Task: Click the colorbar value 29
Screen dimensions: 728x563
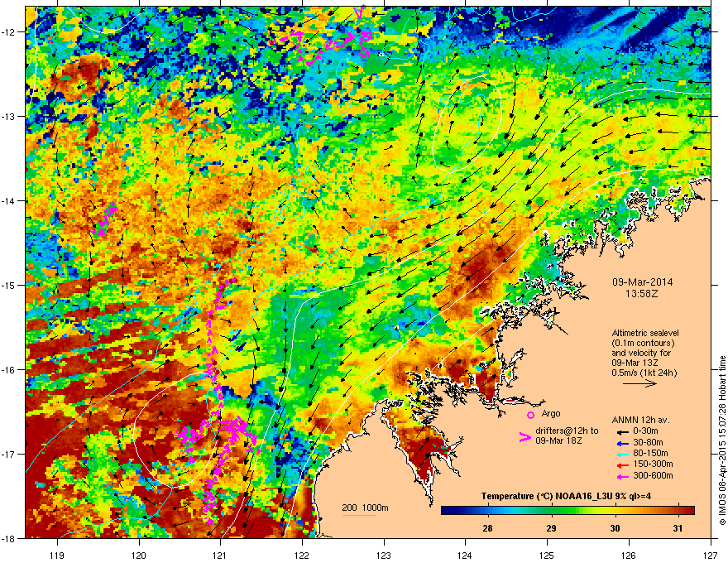Action: 551,528
